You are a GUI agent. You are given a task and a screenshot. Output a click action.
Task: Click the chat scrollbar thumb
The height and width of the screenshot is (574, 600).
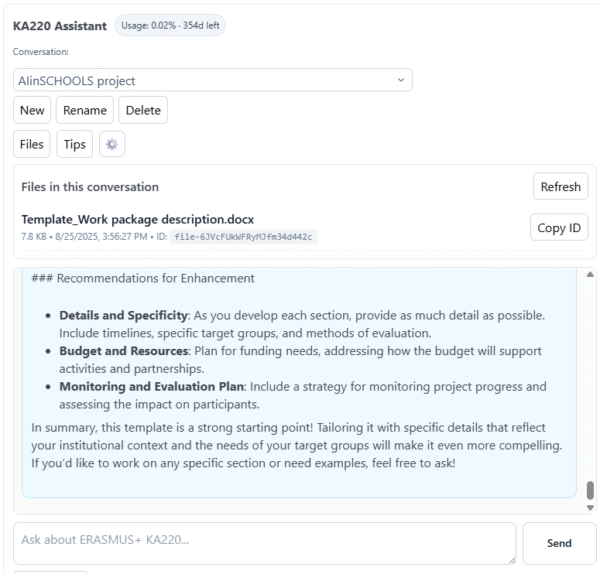[590, 490]
